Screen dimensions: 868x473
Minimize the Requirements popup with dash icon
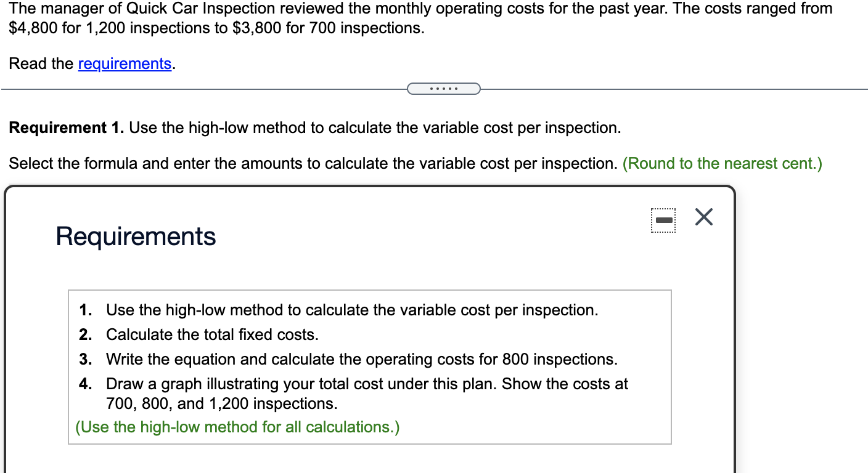(663, 220)
